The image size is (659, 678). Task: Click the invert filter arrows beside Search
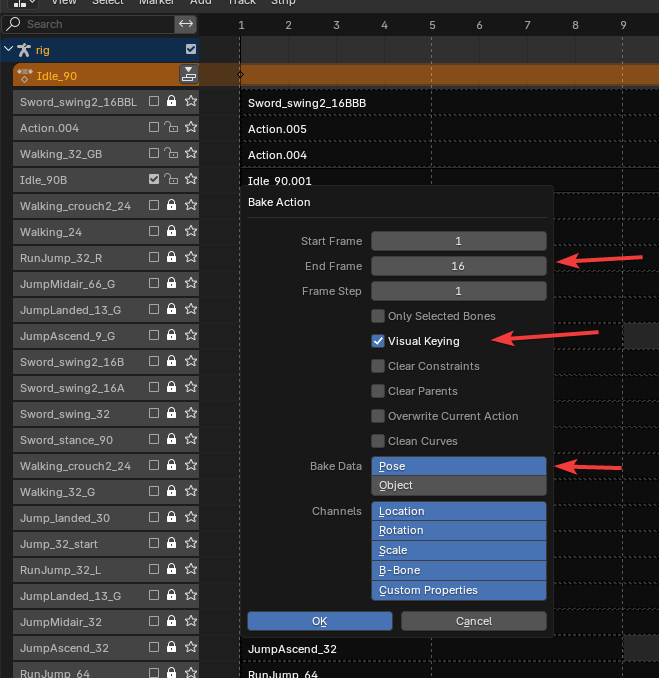tap(186, 23)
